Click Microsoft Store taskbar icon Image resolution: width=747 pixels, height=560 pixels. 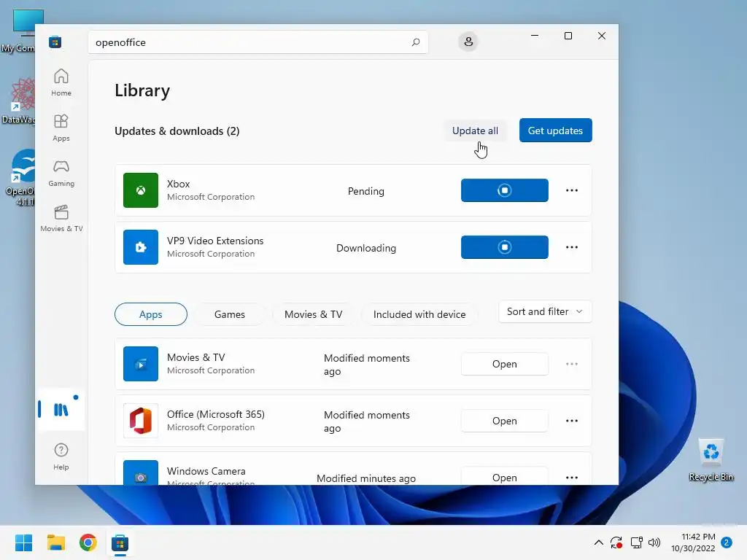coord(120,542)
